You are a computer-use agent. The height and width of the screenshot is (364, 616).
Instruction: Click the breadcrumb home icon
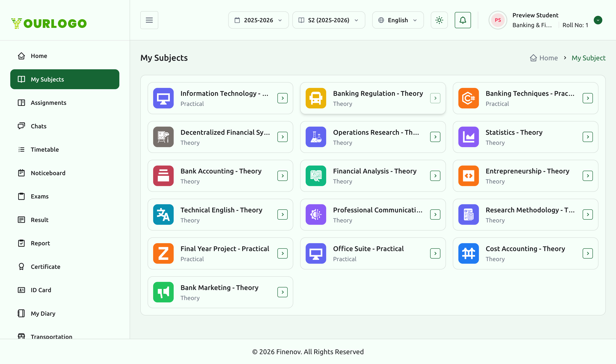point(533,58)
